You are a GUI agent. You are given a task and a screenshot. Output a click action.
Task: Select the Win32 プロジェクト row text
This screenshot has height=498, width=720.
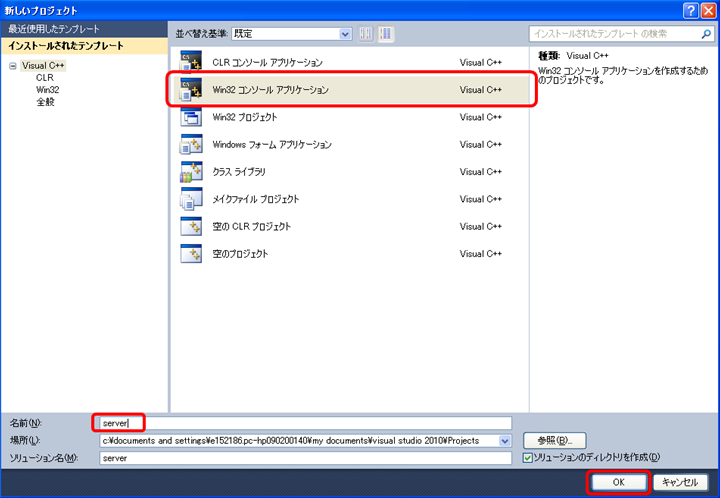point(245,117)
